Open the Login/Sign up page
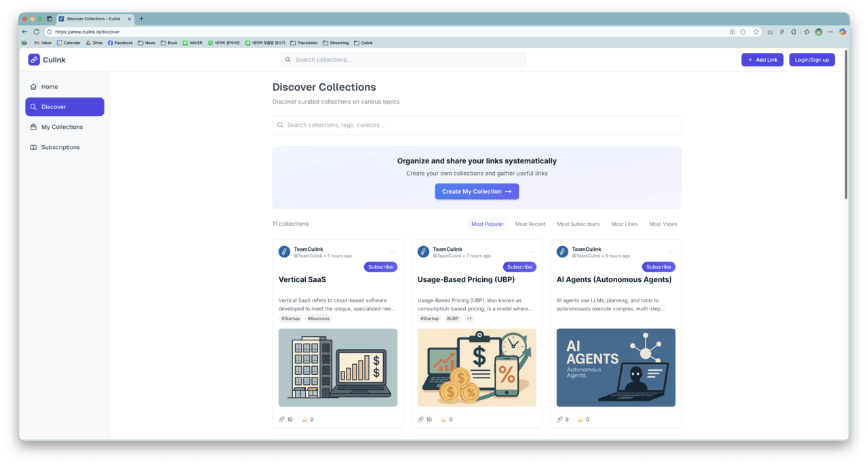This screenshot has width=868, height=465. coord(812,60)
